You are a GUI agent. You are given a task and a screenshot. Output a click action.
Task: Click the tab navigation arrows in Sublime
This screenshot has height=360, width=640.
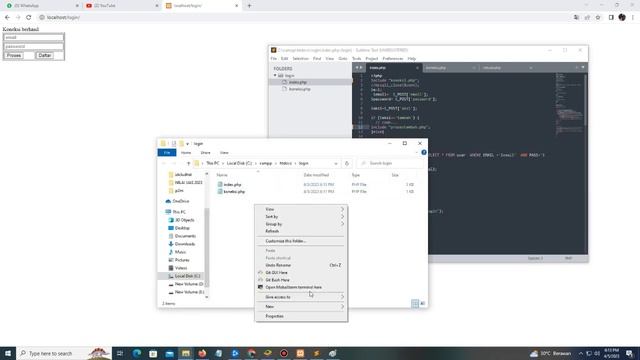358,68
